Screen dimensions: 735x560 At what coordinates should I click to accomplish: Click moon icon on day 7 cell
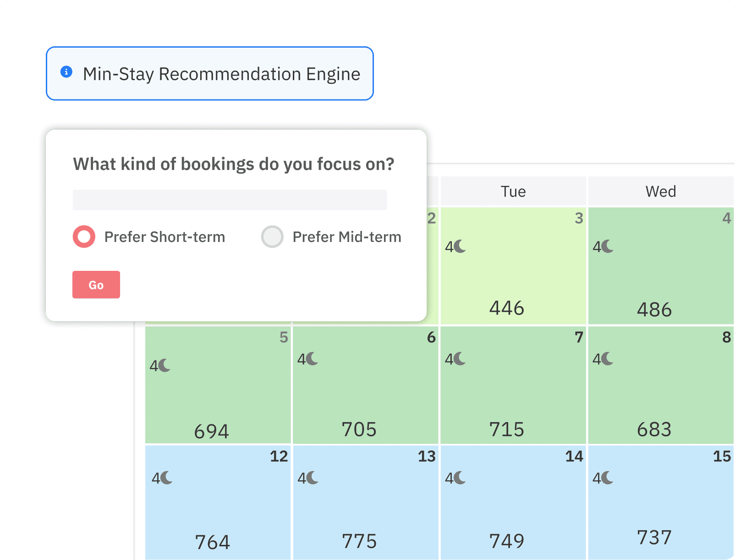[460, 358]
